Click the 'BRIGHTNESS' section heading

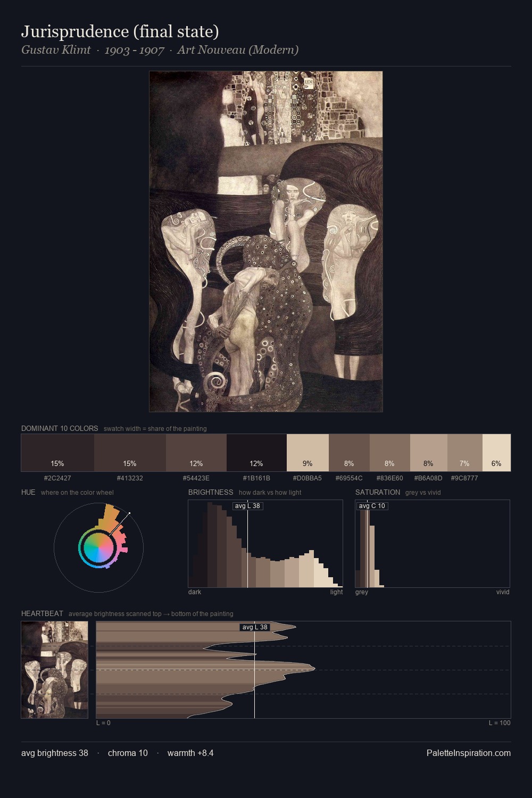[x=211, y=492]
